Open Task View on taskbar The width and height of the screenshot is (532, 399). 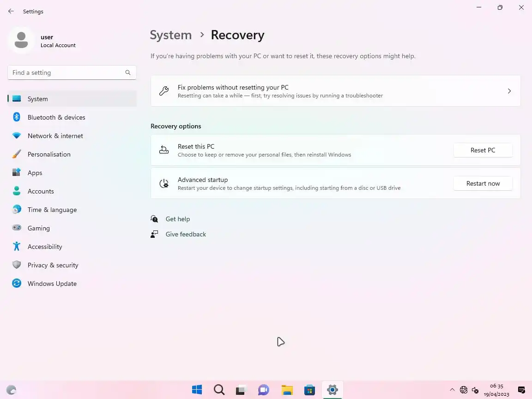pos(241,390)
